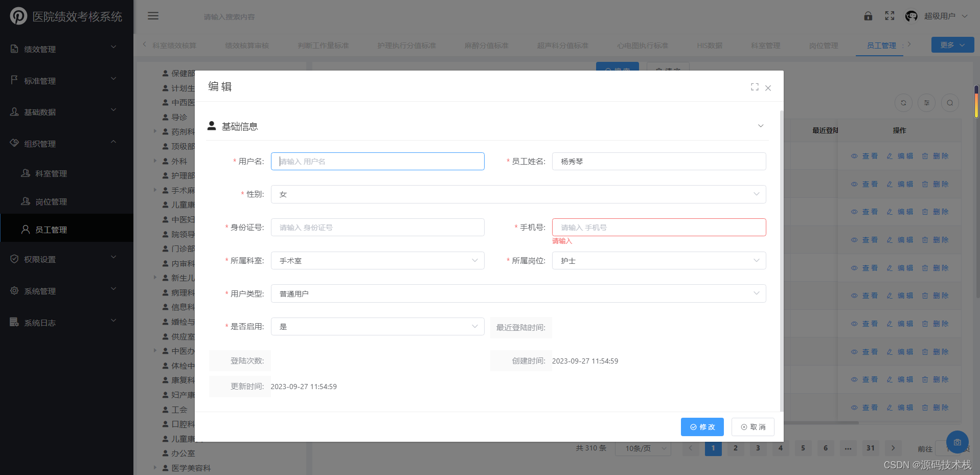
Task: Select 医学美容科 in department tree
Action: (191, 468)
